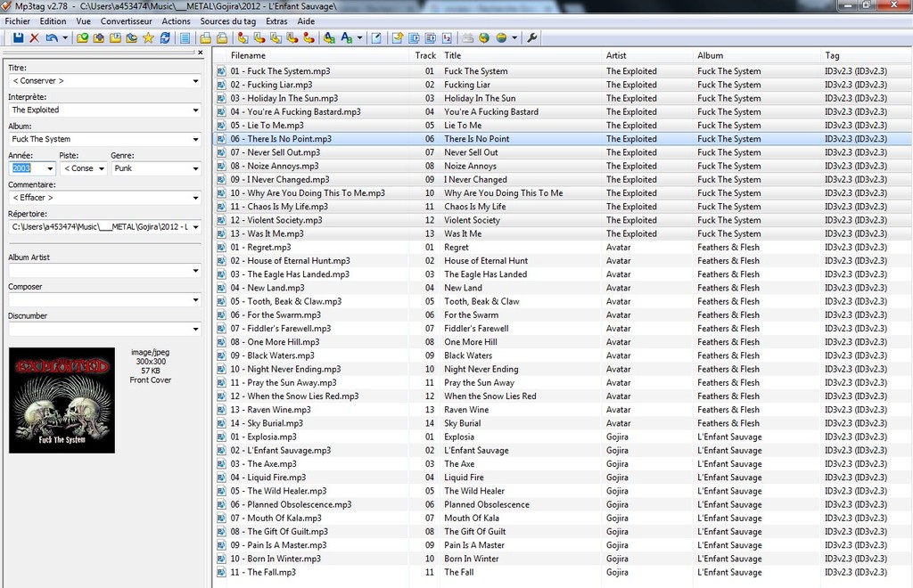Click file icon for 04 - Liquid Fire.mp3
The width and height of the screenshot is (913, 588).
point(221,478)
